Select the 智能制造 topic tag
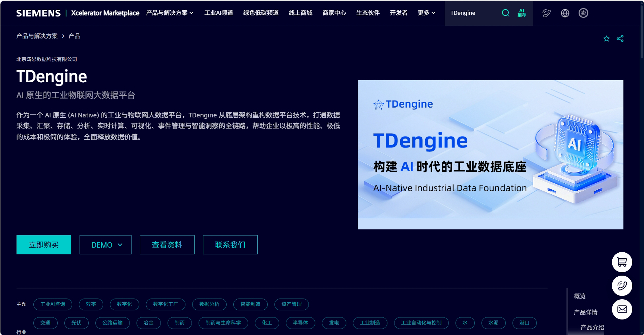Image resolution: width=644 pixels, height=335 pixels. click(251, 304)
